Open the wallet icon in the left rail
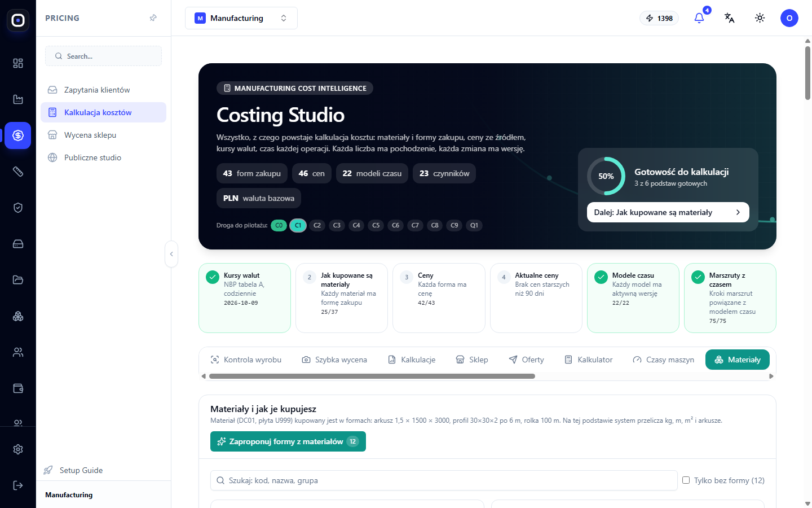This screenshot has height=508, width=812. tap(18, 388)
